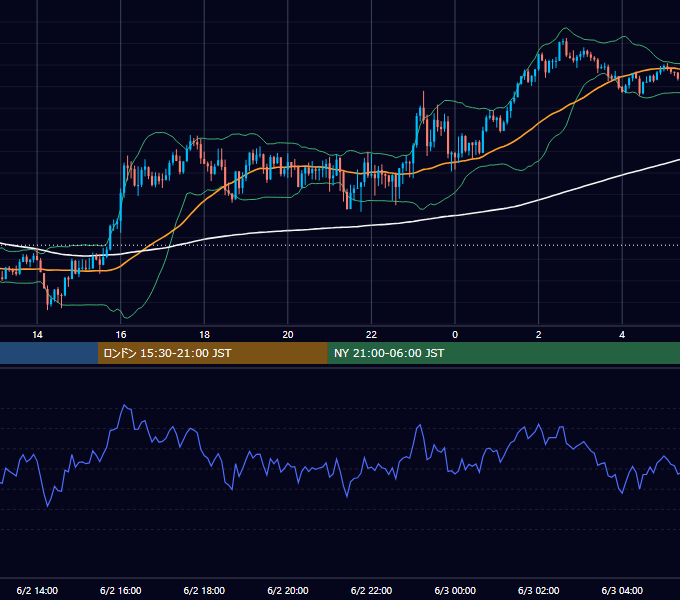Click the 0 hour label on price chart axis
The height and width of the screenshot is (600, 680).
pos(455,335)
